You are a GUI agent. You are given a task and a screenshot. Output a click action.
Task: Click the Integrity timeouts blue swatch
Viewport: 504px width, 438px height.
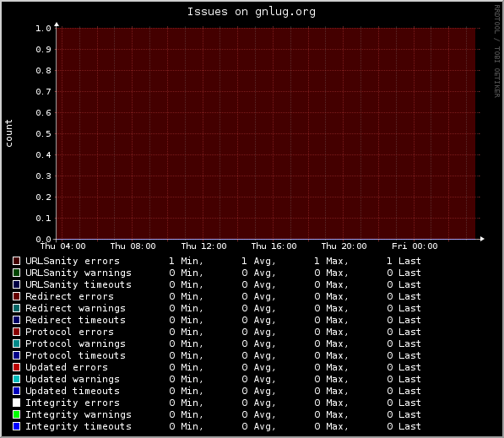click(16, 426)
